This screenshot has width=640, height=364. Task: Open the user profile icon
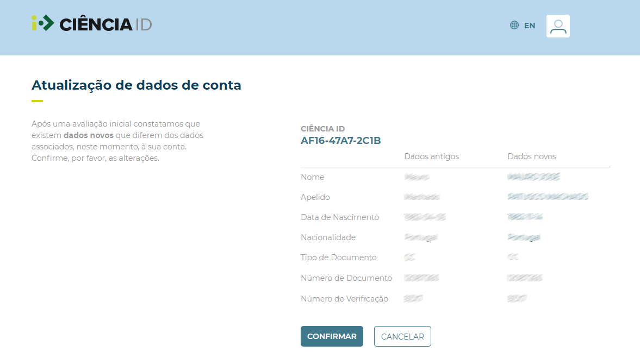tap(558, 26)
